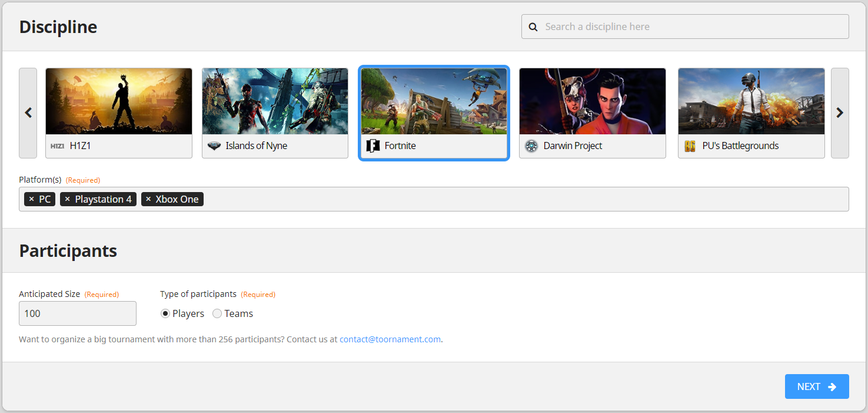The height and width of the screenshot is (413, 868).
Task: Click the PU's Battlegrounds logo icon
Action: tap(690, 146)
